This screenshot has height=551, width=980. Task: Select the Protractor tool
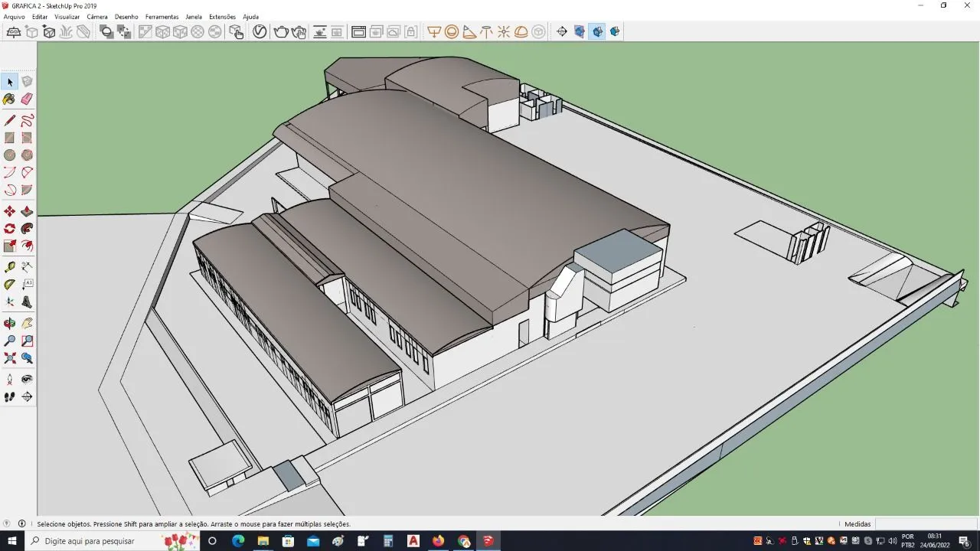(10, 285)
